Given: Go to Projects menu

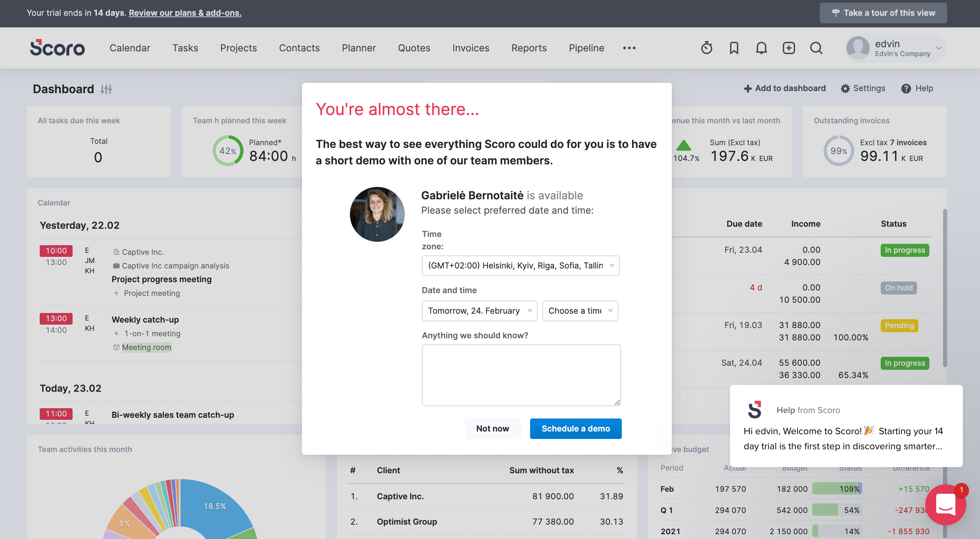Looking at the screenshot, I should 239,48.
